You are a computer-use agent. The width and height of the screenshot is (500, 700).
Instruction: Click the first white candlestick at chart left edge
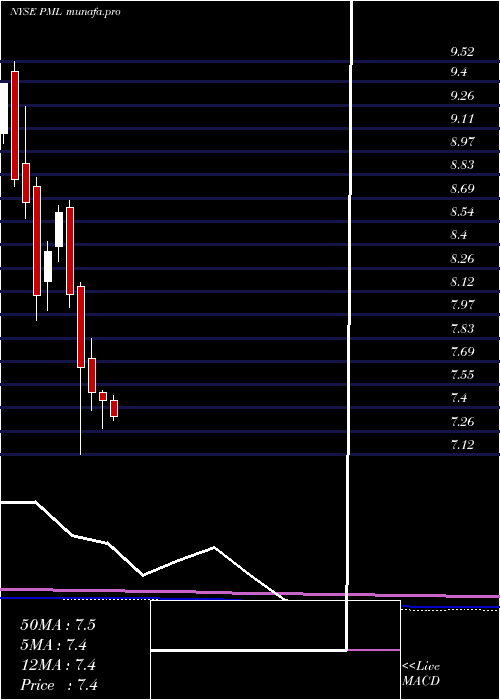4,108
